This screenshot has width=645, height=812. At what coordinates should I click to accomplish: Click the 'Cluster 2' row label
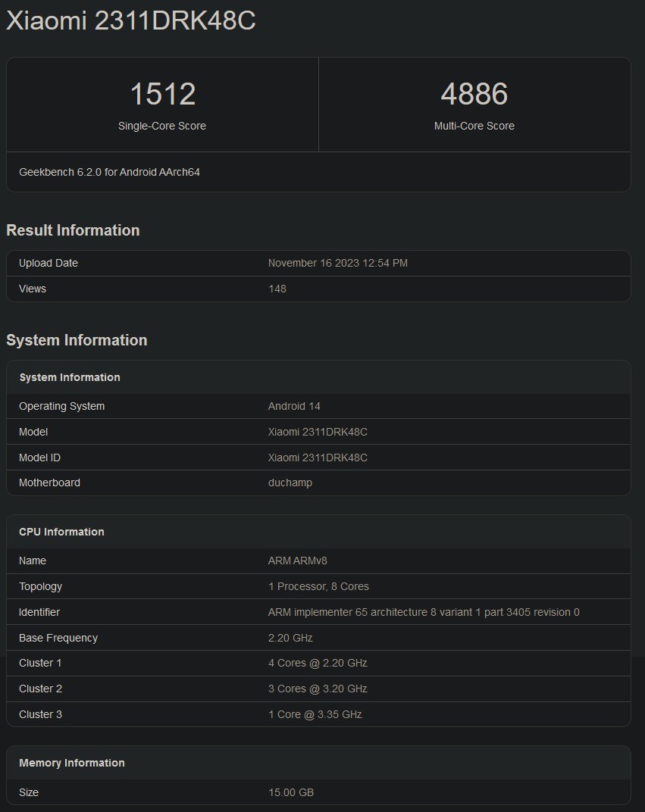(x=40, y=689)
